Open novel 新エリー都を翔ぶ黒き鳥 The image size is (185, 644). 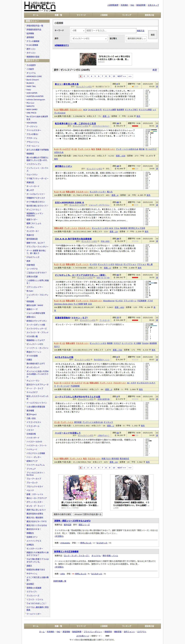pos(67,84)
